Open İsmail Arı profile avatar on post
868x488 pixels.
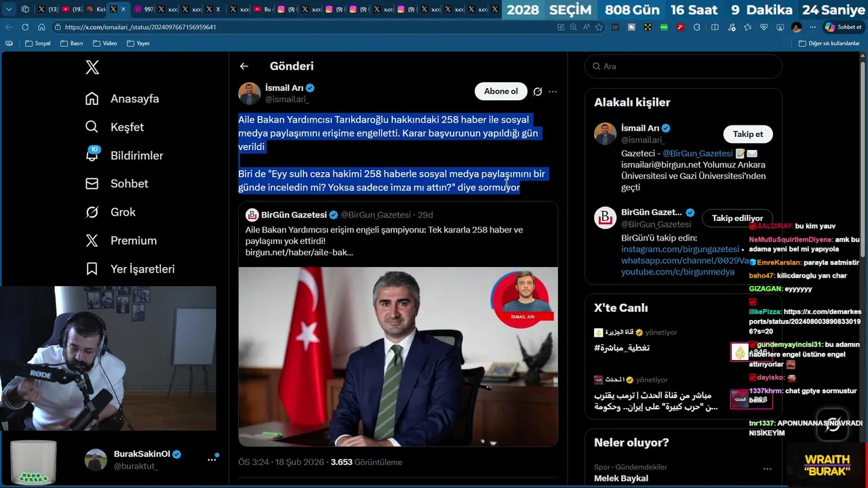249,93
